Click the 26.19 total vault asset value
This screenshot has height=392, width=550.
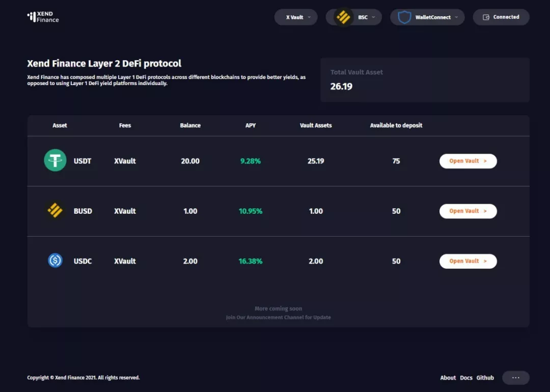coord(341,86)
